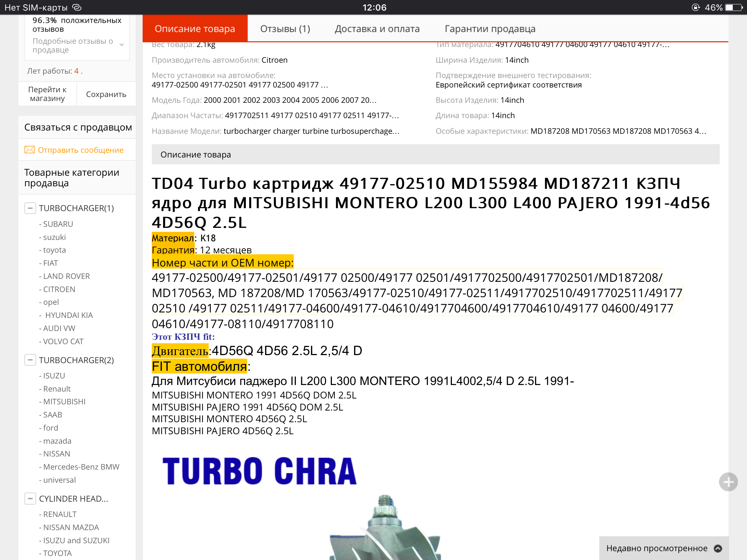The image size is (747, 560).
Task: Select the Описание товара tab
Action: [195, 29]
